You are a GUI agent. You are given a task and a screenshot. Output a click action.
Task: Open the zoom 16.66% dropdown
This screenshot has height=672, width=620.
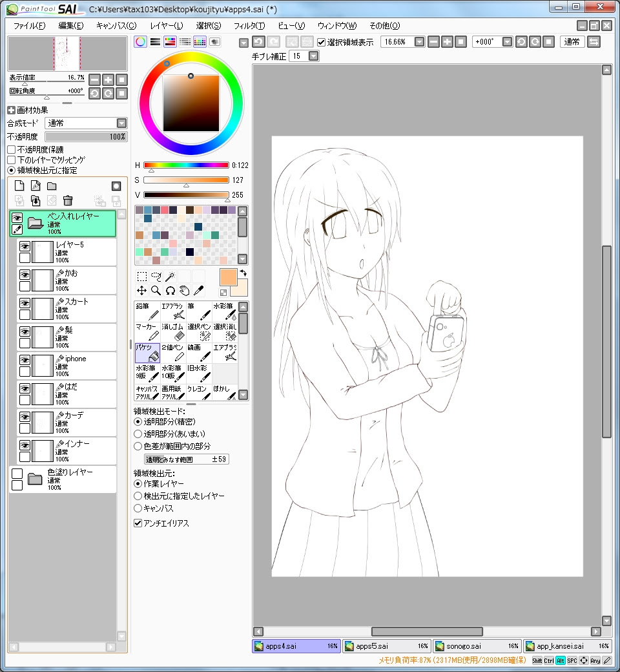click(420, 41)
